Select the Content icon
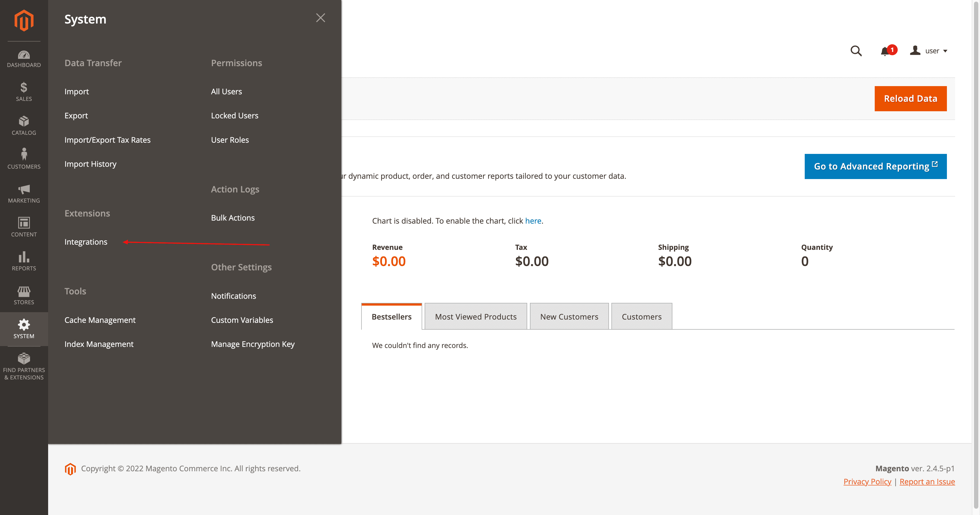This screenshot has width=980, height=515. (24, 227)
